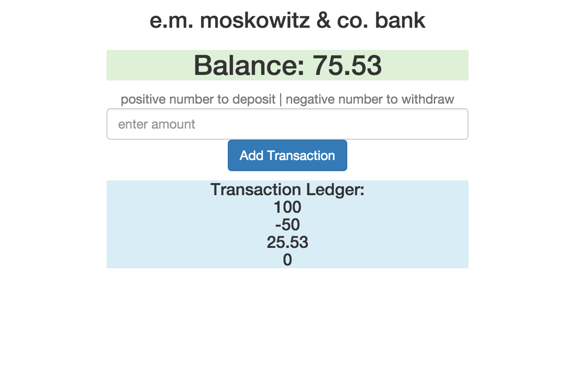The height and width of the screenshot is (370, 588).
Task: Click the word "deposit" in the hint
Action: [254, 99]
